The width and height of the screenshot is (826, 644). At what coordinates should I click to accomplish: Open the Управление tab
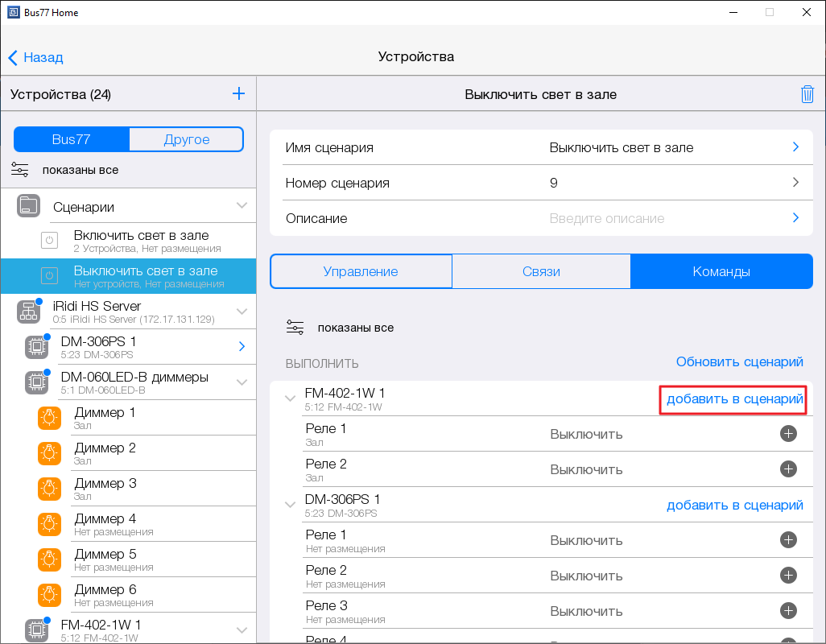point(361,271)
